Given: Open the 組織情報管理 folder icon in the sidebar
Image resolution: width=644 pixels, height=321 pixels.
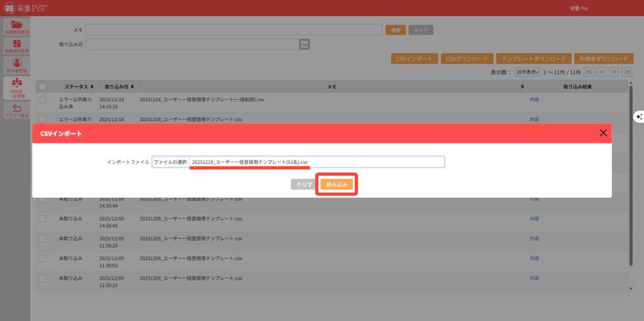Looking at the screenshot, I should 16,26.
